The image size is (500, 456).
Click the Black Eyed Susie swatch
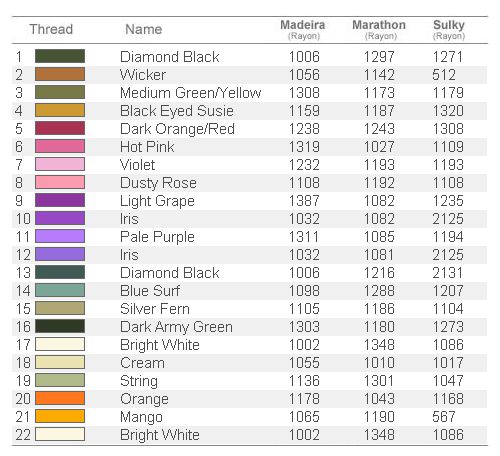click(60, 110)
